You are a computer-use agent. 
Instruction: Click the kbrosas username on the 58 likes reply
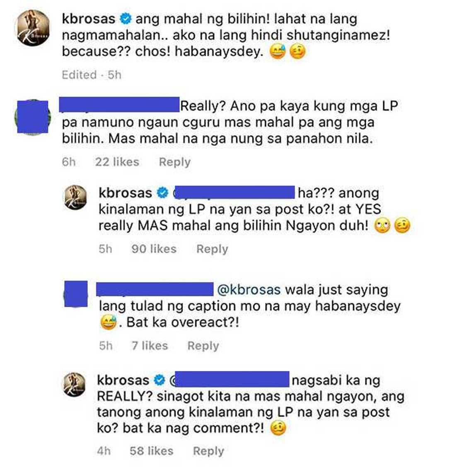(x=123, y=380)
